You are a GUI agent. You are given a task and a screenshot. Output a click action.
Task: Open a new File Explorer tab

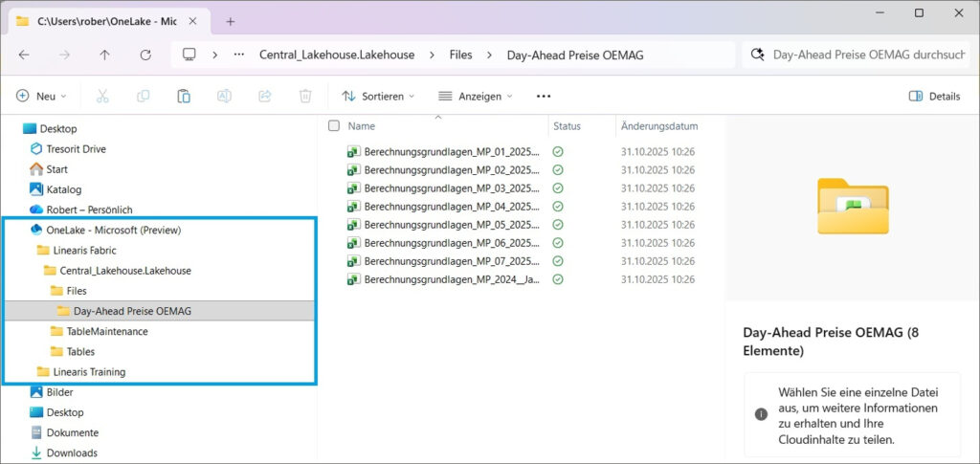coord(230,20)
